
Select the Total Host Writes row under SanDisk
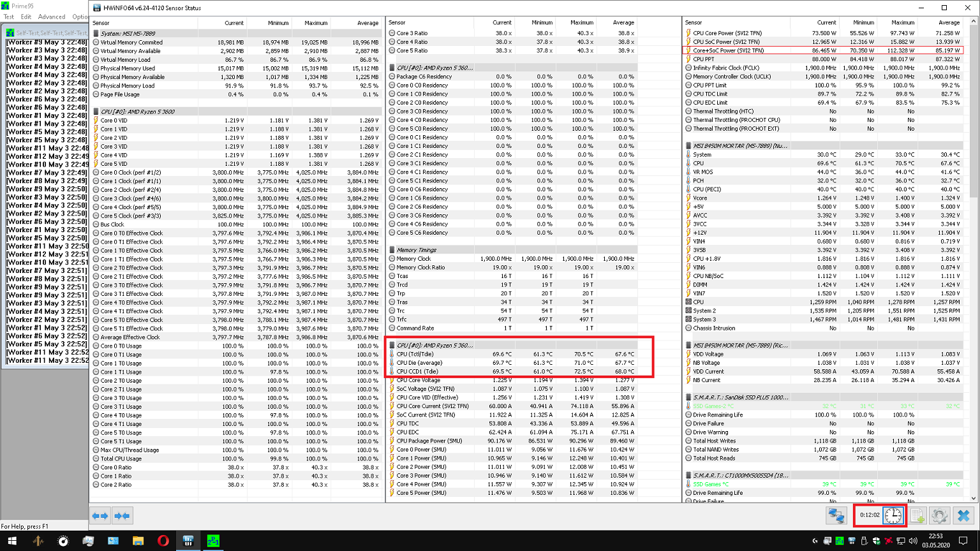(x=823, y=441)
